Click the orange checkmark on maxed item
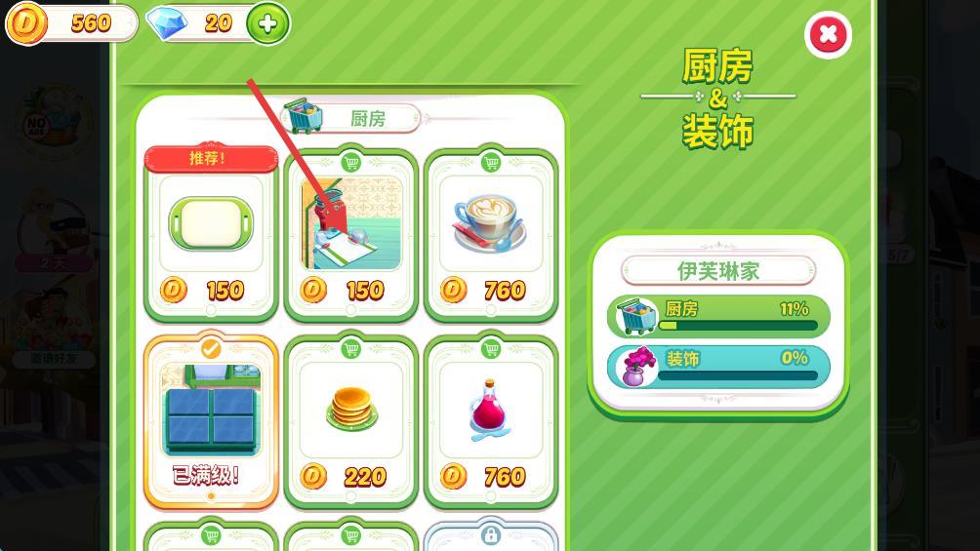 tap(211, 348)
